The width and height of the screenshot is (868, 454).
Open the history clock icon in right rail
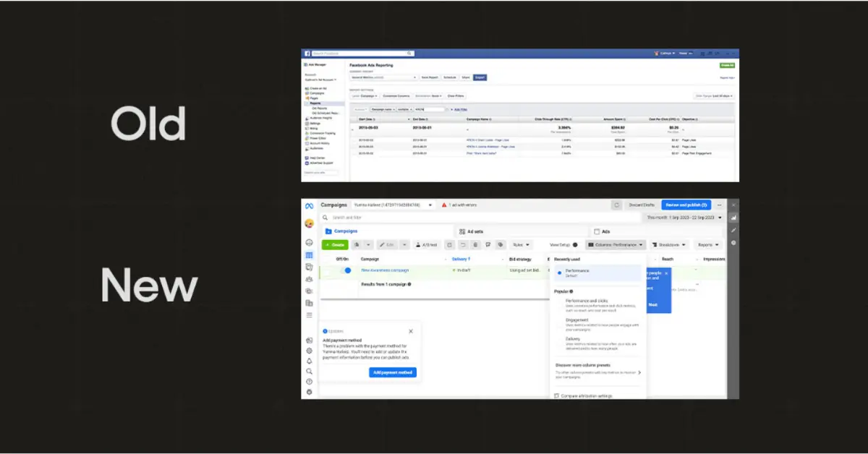point(733,242)
